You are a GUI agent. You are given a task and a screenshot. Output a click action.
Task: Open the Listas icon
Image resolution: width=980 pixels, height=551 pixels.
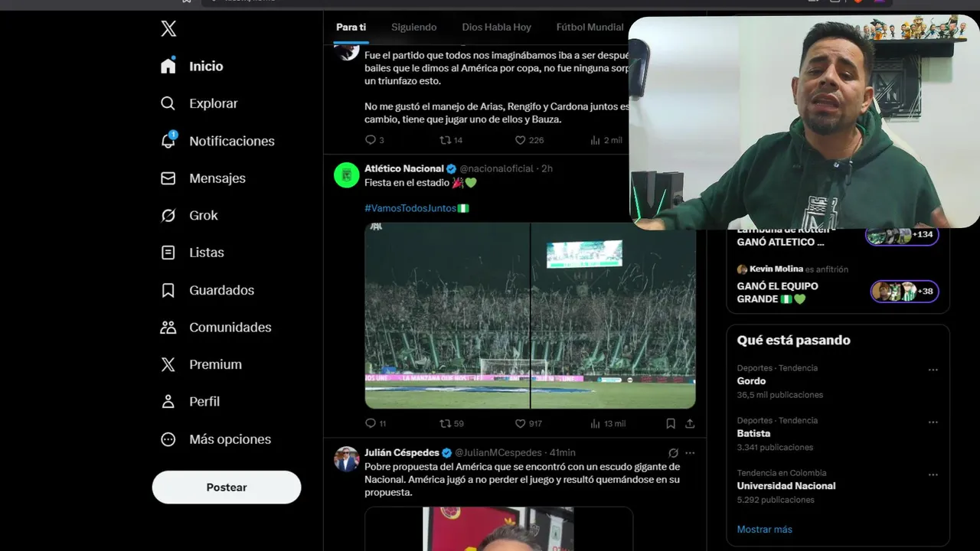168,253
